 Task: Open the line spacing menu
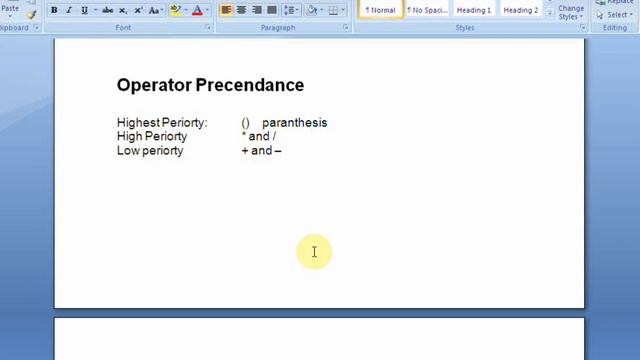tap(291, 10)
